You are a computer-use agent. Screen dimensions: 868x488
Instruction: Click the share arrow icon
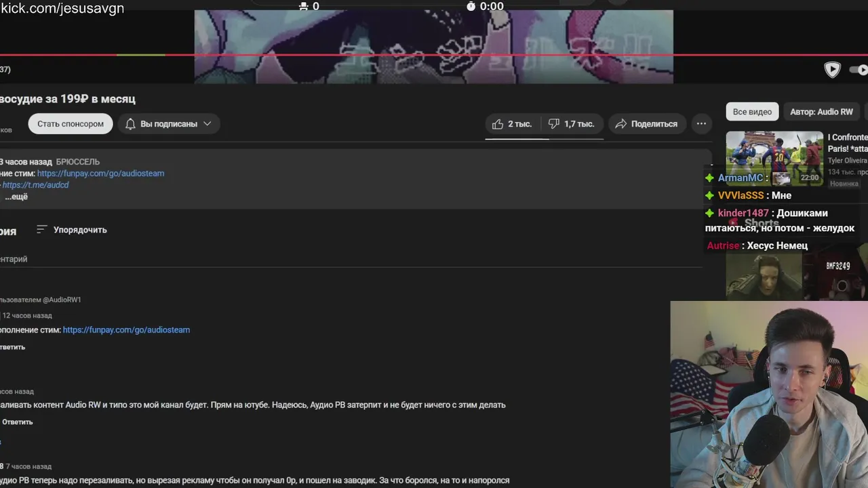620,124
